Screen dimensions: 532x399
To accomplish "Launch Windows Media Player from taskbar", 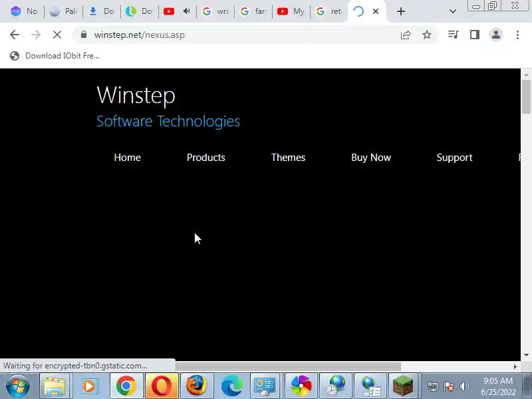I will point(90,386).
